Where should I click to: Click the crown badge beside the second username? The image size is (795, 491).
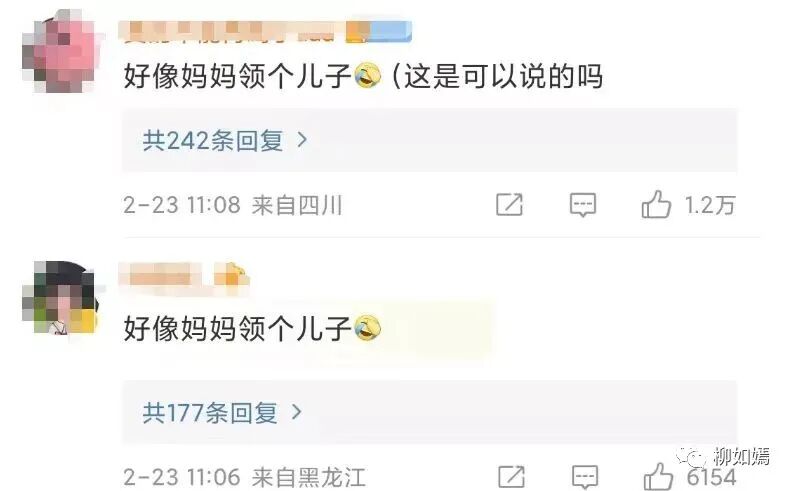point(231,276)
